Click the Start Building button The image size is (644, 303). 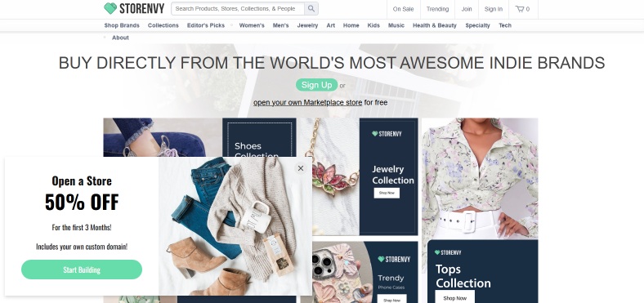pos(82,270)
